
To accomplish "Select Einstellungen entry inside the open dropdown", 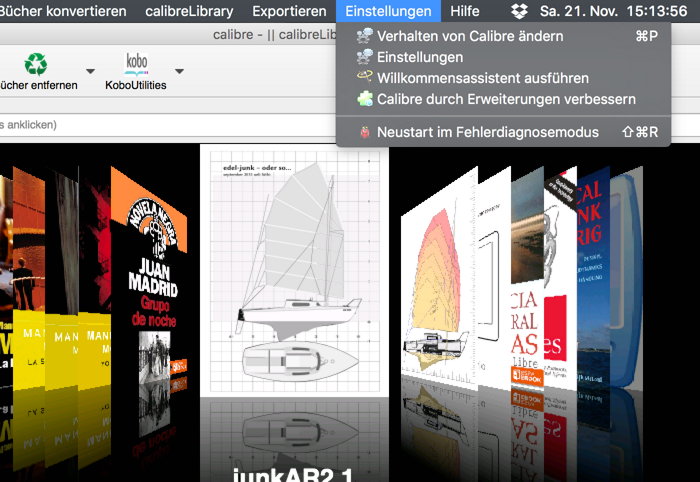I will click(x=420, y=57).
